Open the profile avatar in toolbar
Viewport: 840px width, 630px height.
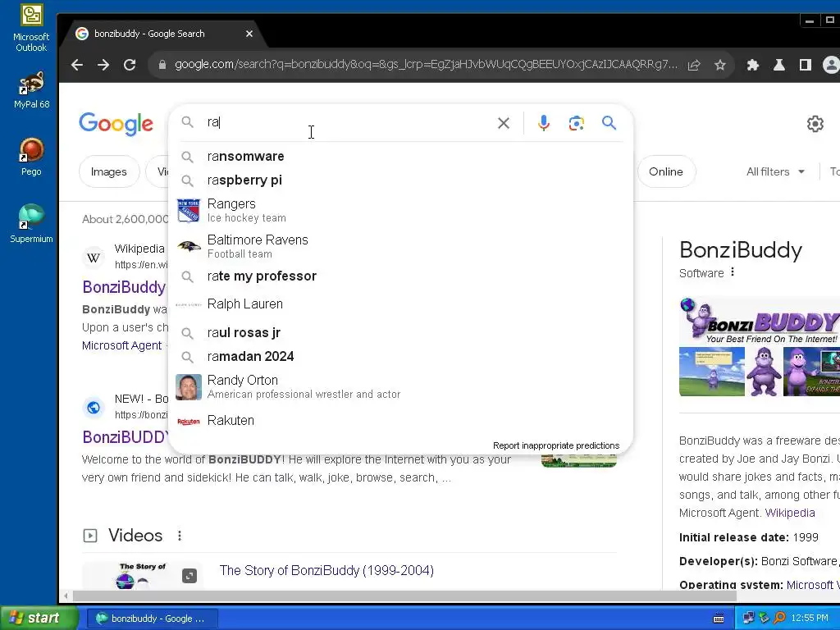pyautogui.click(x=831, y=65)
